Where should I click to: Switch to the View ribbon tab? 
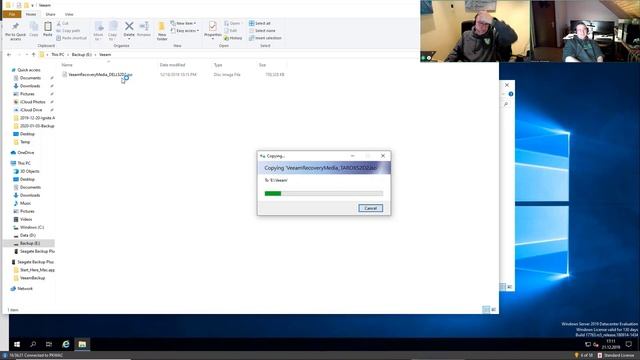coord(69,14)
